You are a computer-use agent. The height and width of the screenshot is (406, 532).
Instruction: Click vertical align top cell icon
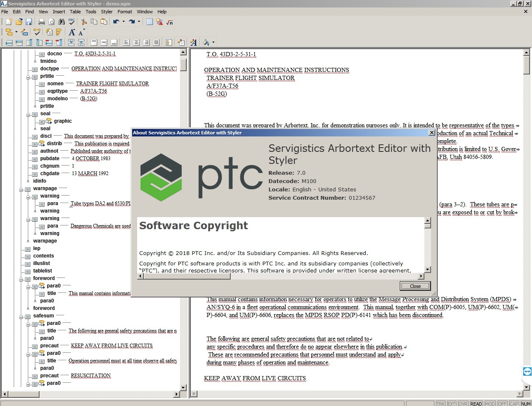click(x=94, y=42)
